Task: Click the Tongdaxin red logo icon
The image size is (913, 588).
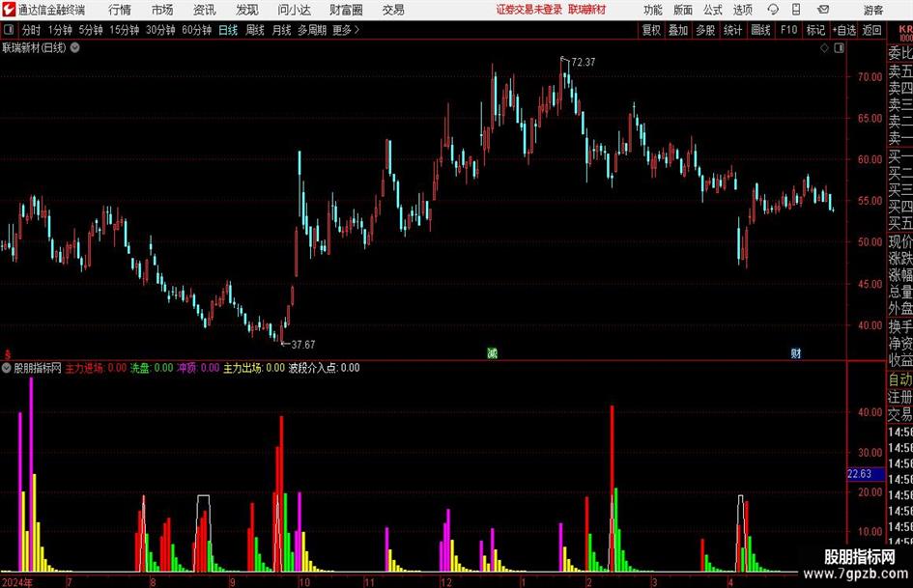Action: tap(9, 10)
